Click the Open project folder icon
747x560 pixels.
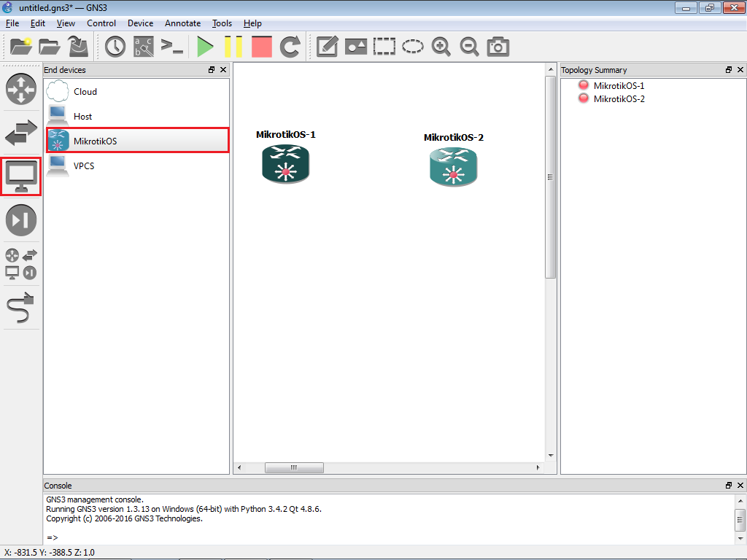click(50, 47)
